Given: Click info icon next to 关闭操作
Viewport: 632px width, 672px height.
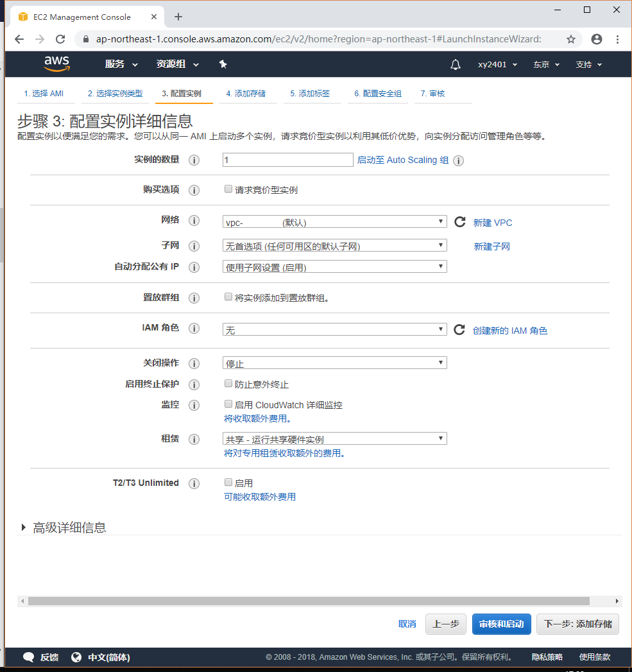Looking at the screenshot, I should point(194,363).
